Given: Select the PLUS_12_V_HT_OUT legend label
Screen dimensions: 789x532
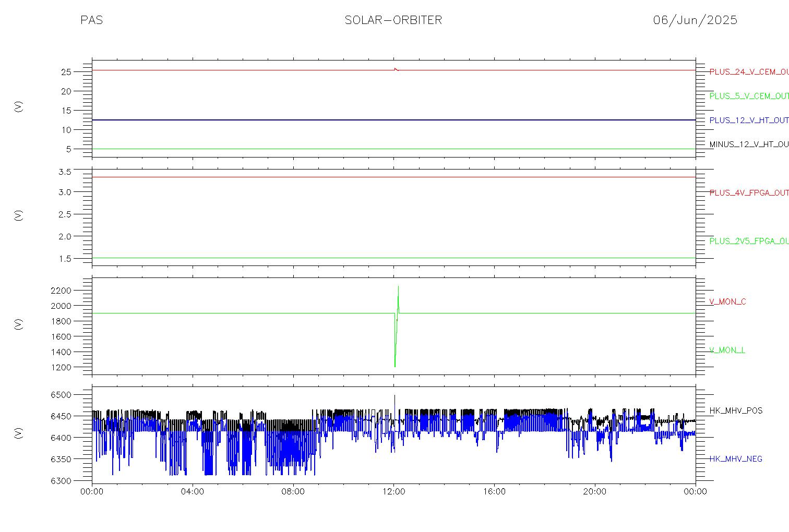Looking at the screenshot, I should tap(749, 120).
